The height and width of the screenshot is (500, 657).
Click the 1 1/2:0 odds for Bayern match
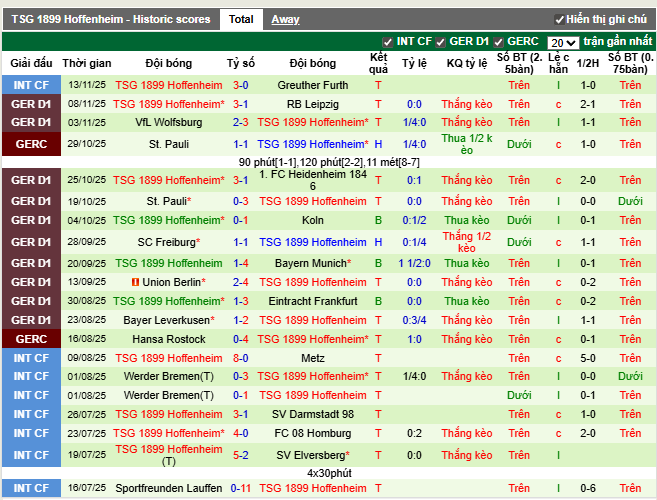coord(414,263)
